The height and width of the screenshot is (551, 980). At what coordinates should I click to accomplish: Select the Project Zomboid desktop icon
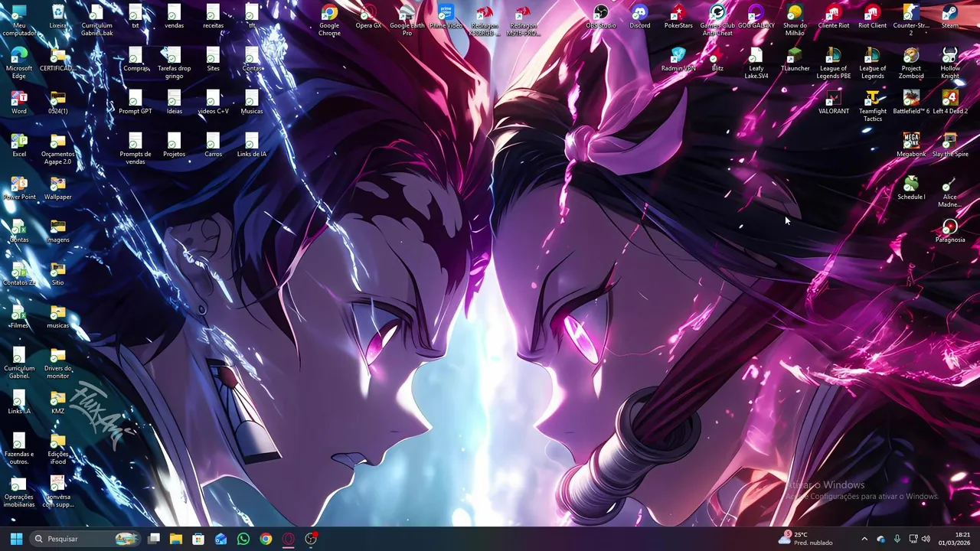(911, 64)
